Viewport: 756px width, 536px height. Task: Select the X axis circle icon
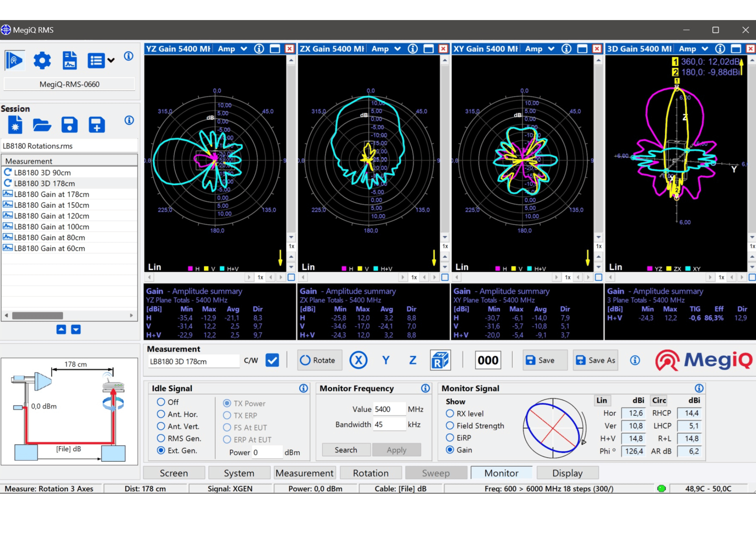(x=358, y=360)
